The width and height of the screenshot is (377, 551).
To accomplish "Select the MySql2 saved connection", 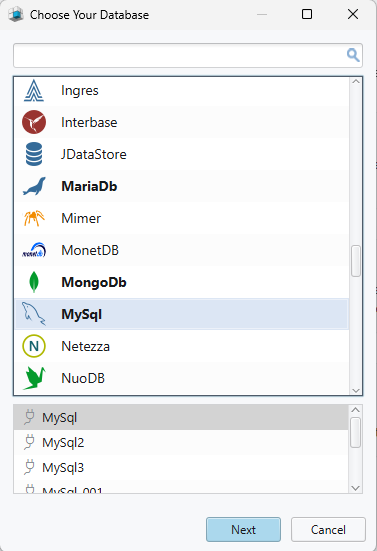I will [181, 442].
